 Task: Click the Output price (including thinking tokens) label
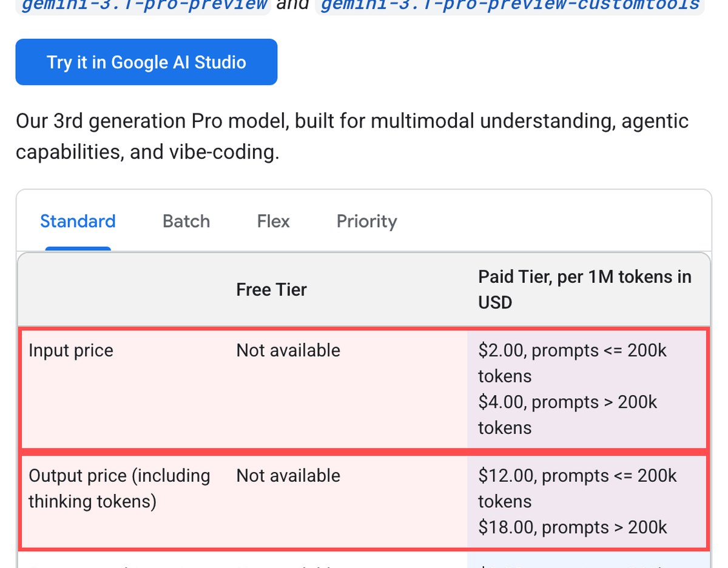120,489
